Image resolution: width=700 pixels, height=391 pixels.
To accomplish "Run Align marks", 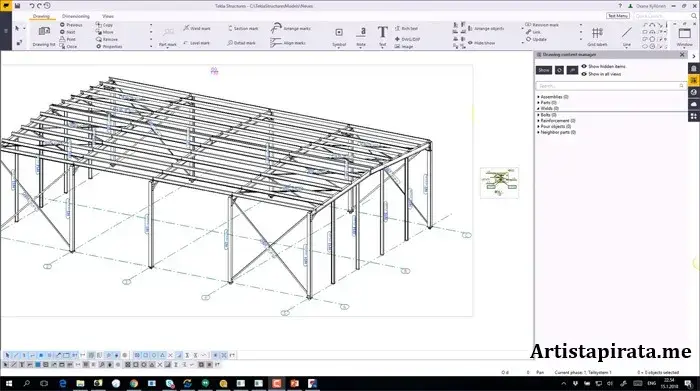I will pos(288,43).
